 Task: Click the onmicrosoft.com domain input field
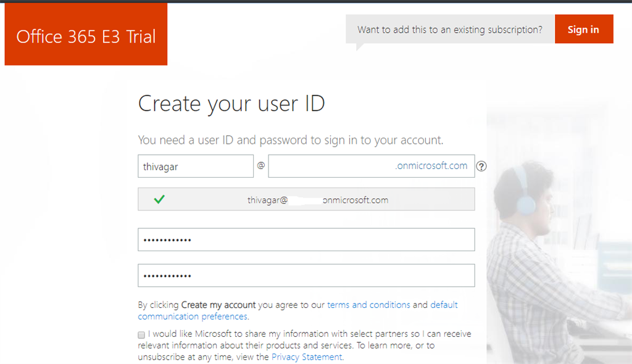370,166
